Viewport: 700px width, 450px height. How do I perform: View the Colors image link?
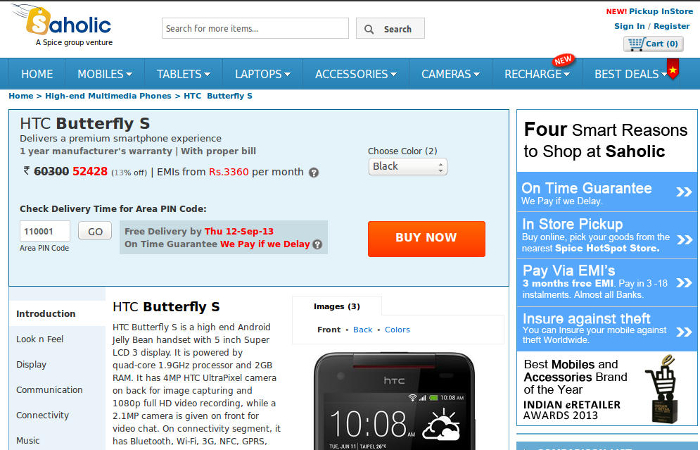click(397, 330)
